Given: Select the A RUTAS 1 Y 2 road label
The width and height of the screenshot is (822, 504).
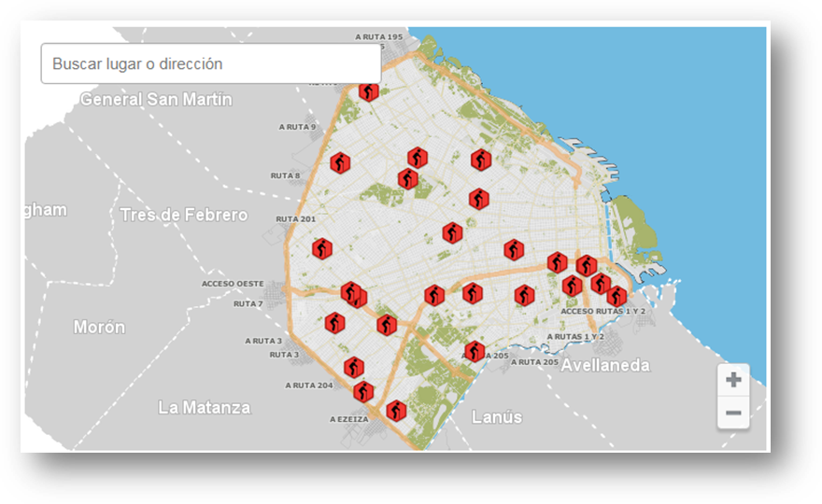Looking at the screenshot, I should (574, 336).
